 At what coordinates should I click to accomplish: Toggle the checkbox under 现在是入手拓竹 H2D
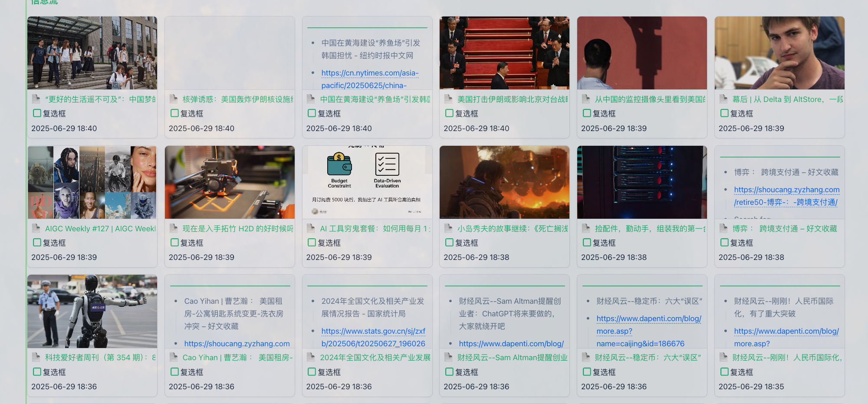[x=174, y=243]
